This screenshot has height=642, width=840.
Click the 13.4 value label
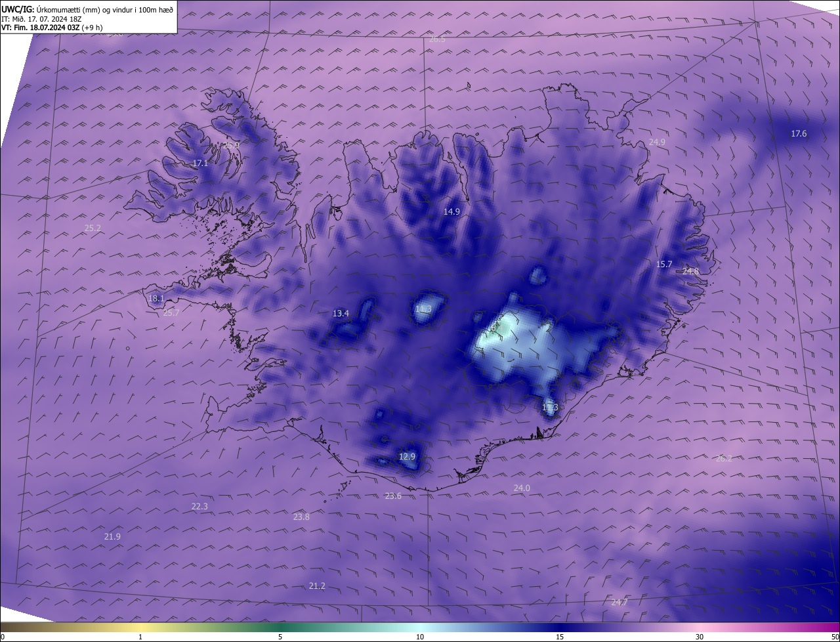pyautogui.click(x=341, y=314)
